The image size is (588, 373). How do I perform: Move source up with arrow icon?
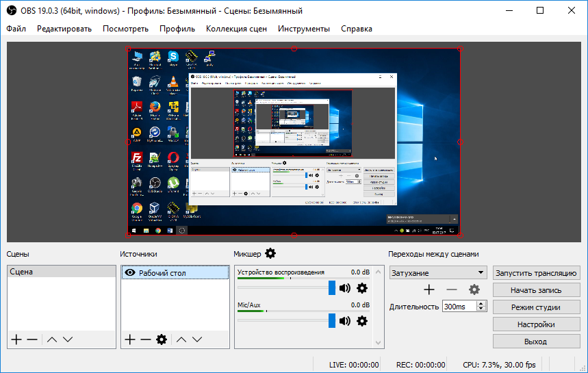pos(181,339)
